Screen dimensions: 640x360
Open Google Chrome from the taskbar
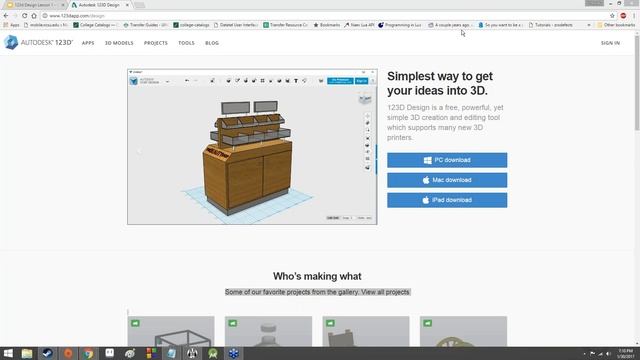89,353
